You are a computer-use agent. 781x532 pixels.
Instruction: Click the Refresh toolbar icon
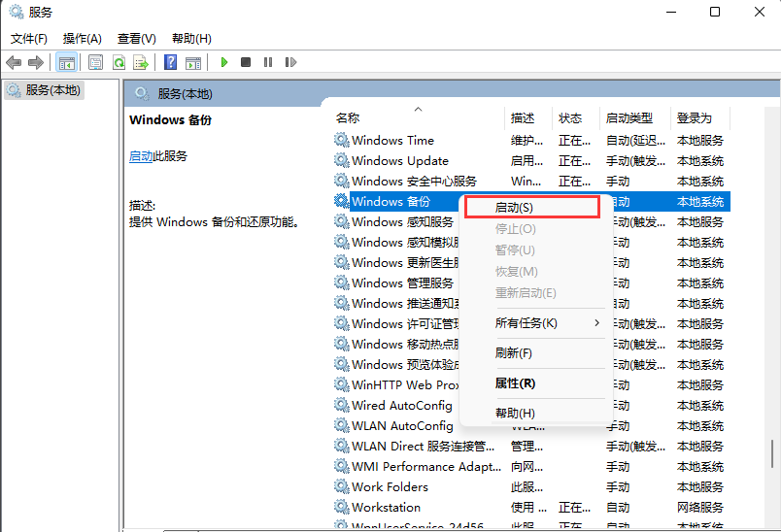[119, 62]
